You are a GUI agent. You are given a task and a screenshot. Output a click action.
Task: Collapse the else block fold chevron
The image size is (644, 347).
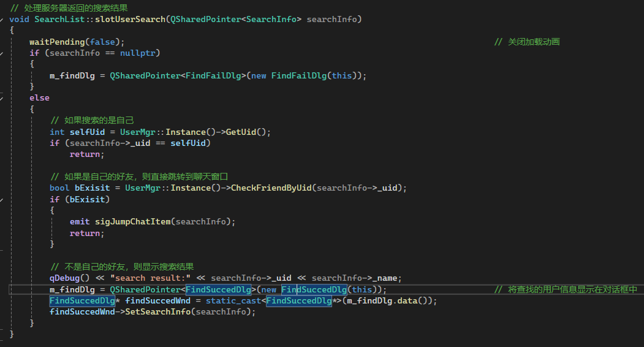click(2, 98)
